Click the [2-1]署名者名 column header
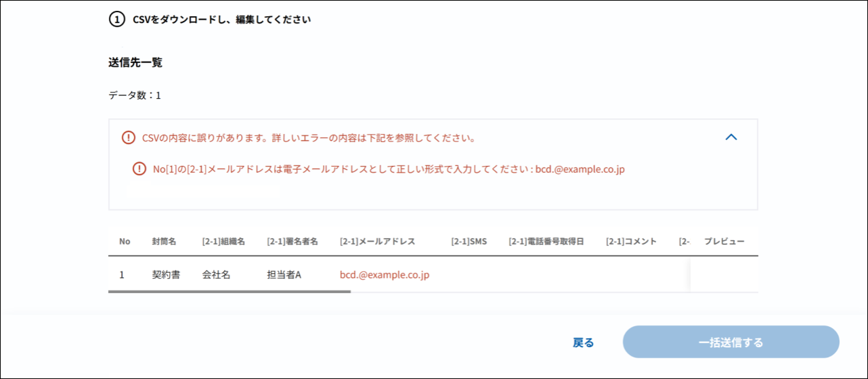 tap(292, 242)
